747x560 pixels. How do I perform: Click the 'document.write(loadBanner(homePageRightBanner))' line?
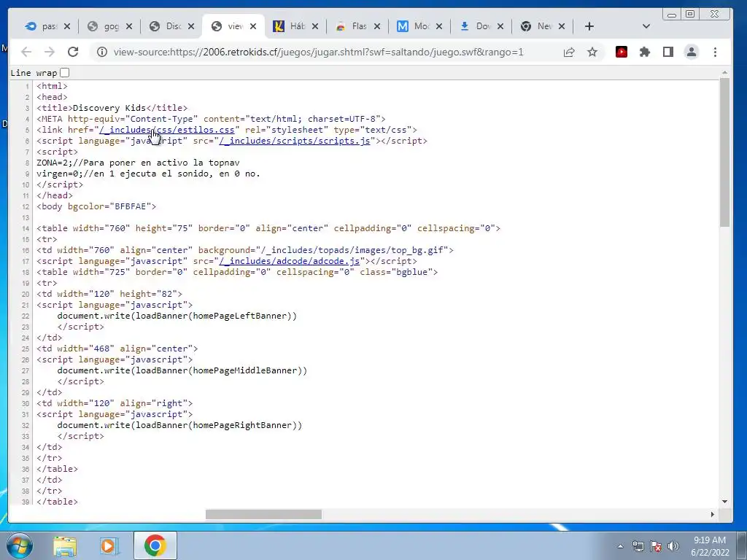click(x=179, y=425)
